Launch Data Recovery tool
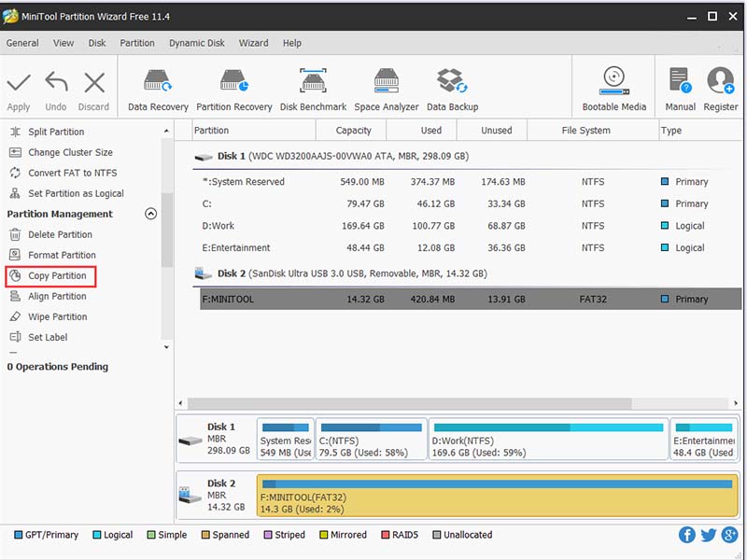The height and width of the screenshot is (560, 747). [x=158, y=91]
